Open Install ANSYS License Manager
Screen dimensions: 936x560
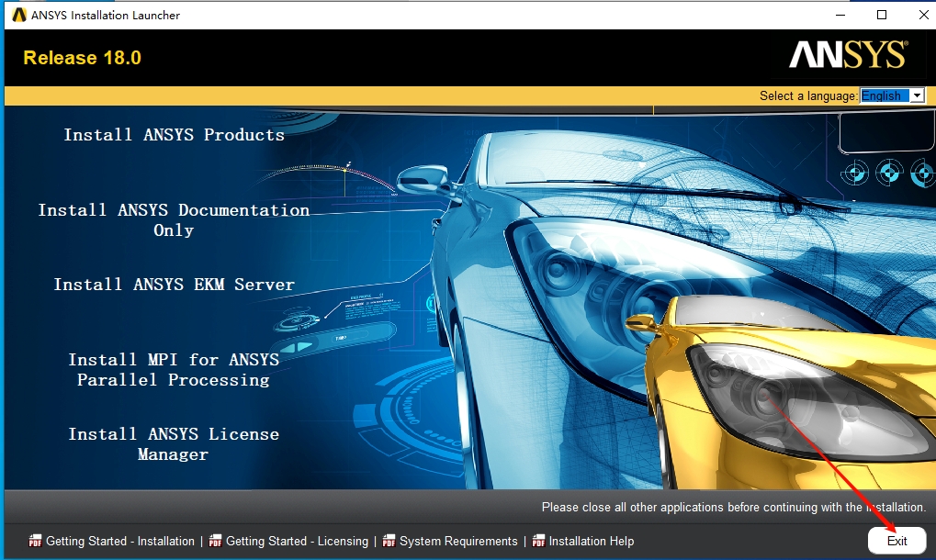point(173,443)
